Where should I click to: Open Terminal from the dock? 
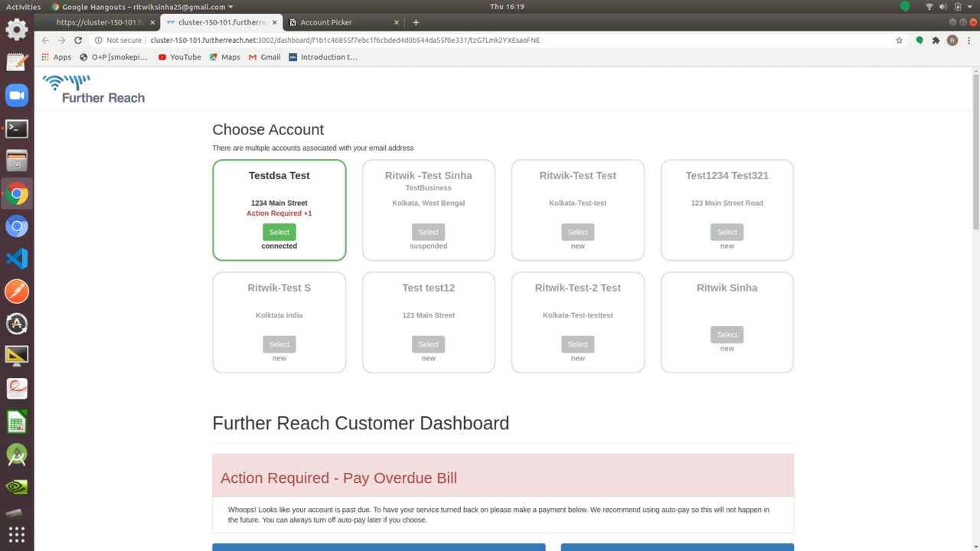coord(17,129)
